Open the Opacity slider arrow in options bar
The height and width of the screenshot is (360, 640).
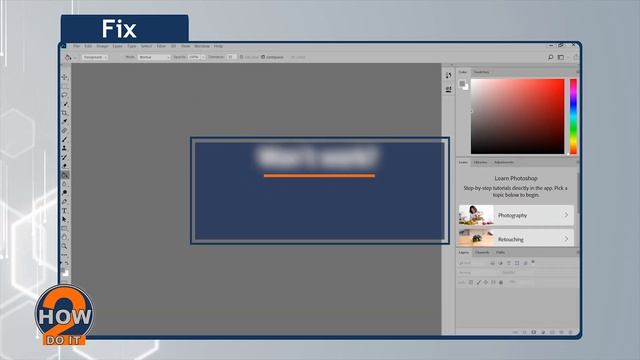(x=203, y=57)
